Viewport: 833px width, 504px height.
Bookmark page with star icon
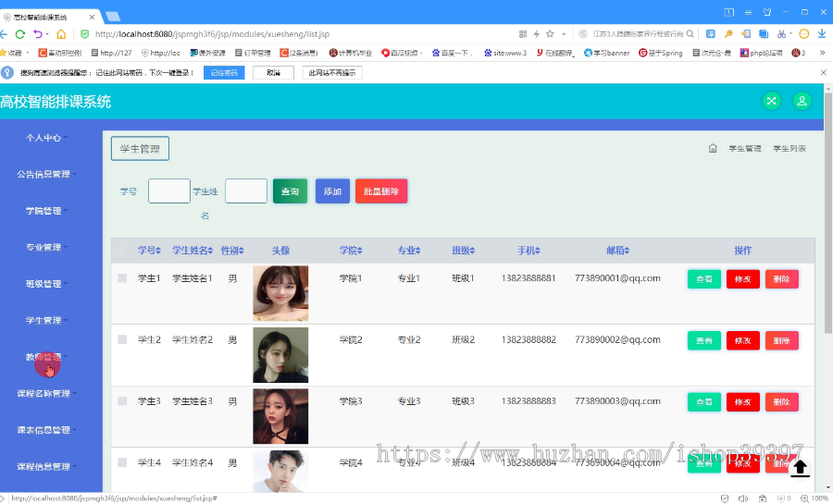pyautogui.click(x=550, y=34)
